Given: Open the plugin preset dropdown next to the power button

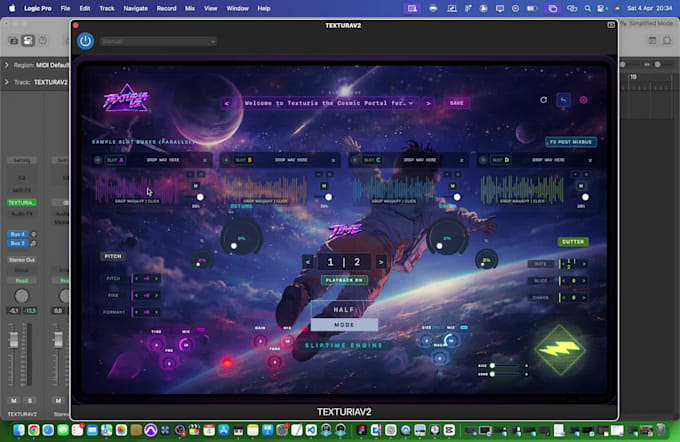Looking at the screenshot, I should (x=158, y=42).
